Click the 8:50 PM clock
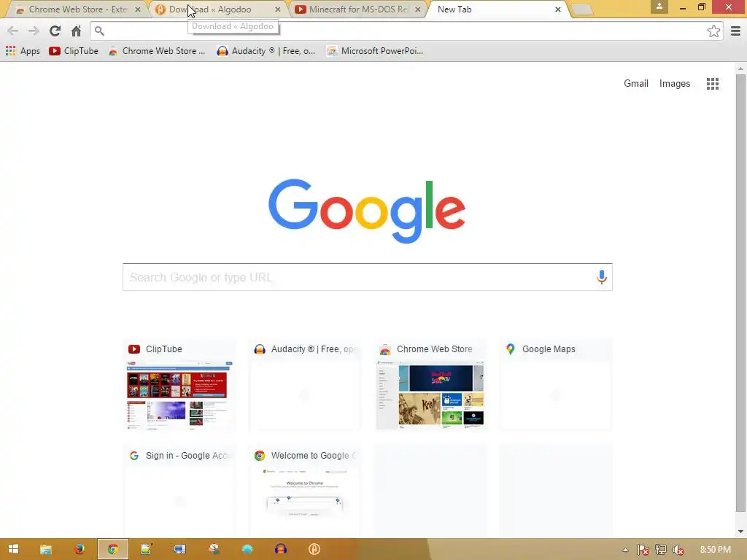747x560 pixels. tap(715, 550)
